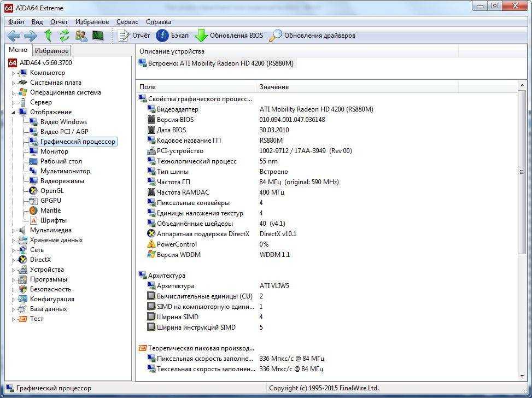Open the Вид menu
This screenshot has width=532, height=398.
pyautogui.click(x=37, y=22)
